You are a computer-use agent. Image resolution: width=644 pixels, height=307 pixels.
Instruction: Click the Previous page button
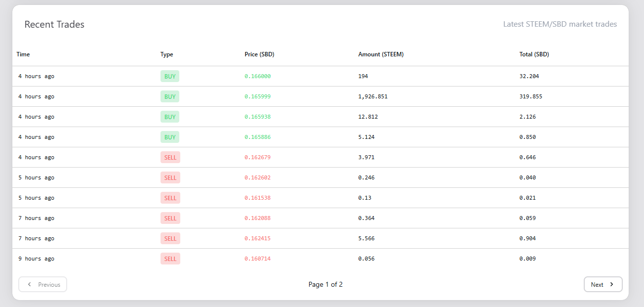coord(43,284)
